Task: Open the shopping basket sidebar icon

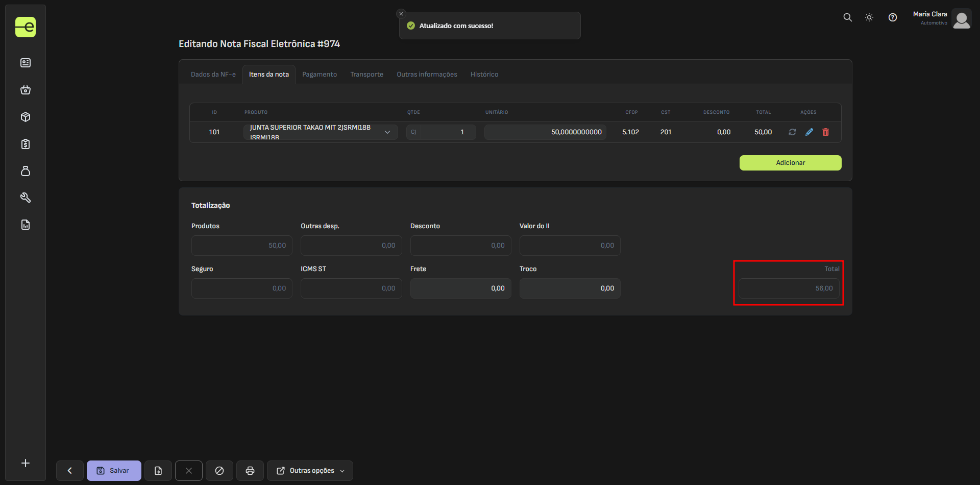Action: (26, 90)
